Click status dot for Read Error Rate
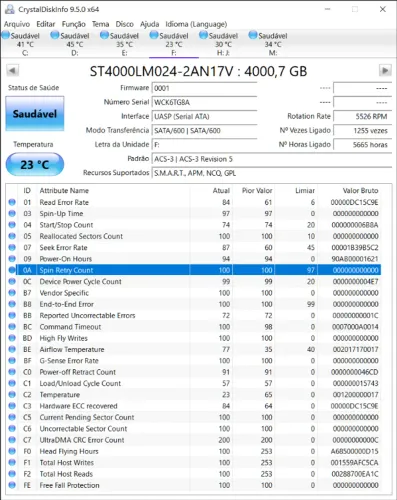This screenshot has width=397, height=500. pos(12,202)
